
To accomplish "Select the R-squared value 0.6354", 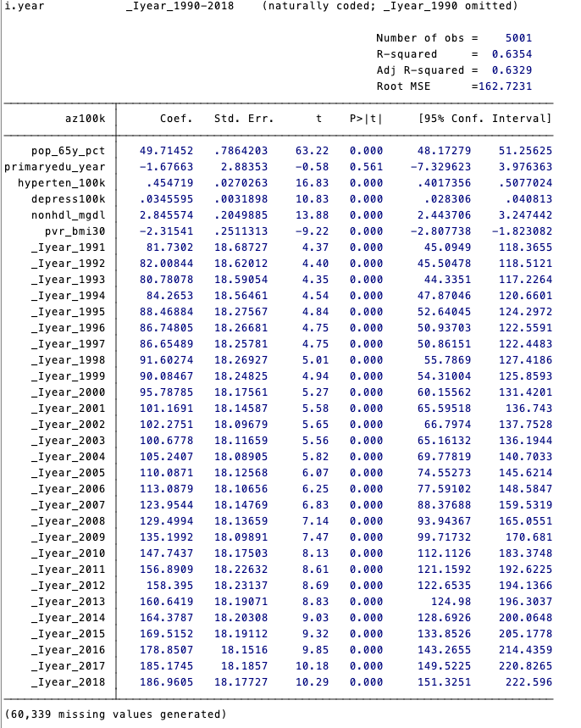I will pyautogui.click(x=515, y=54).
